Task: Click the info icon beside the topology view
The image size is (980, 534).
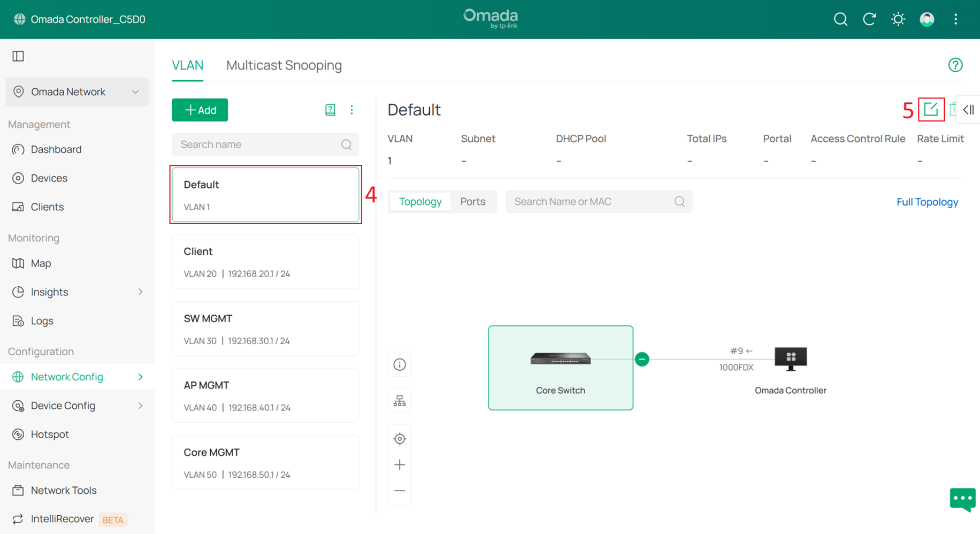Action: pyautogui.click(x=400, y=364)
